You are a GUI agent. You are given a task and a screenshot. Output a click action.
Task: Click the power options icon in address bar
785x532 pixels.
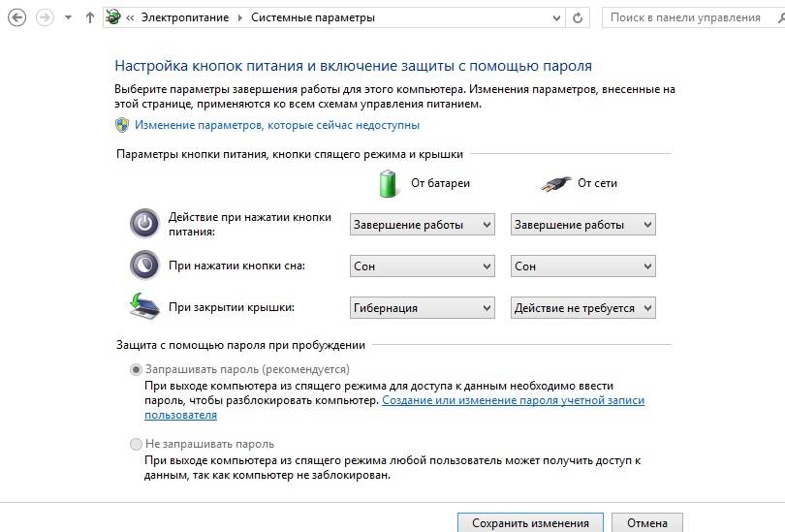coord(113,17)
